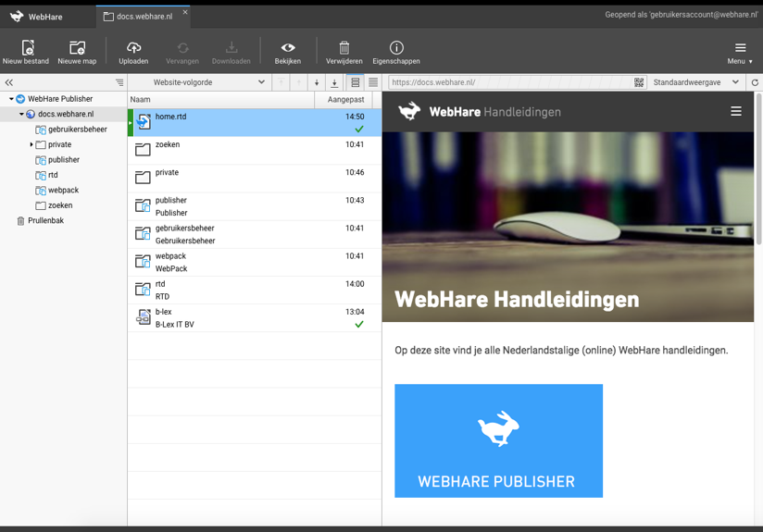The width and height of the screenshot is (763, 532).
Task: Click the Nieuw bestand toolbar icon
Action: click(26, 48)
